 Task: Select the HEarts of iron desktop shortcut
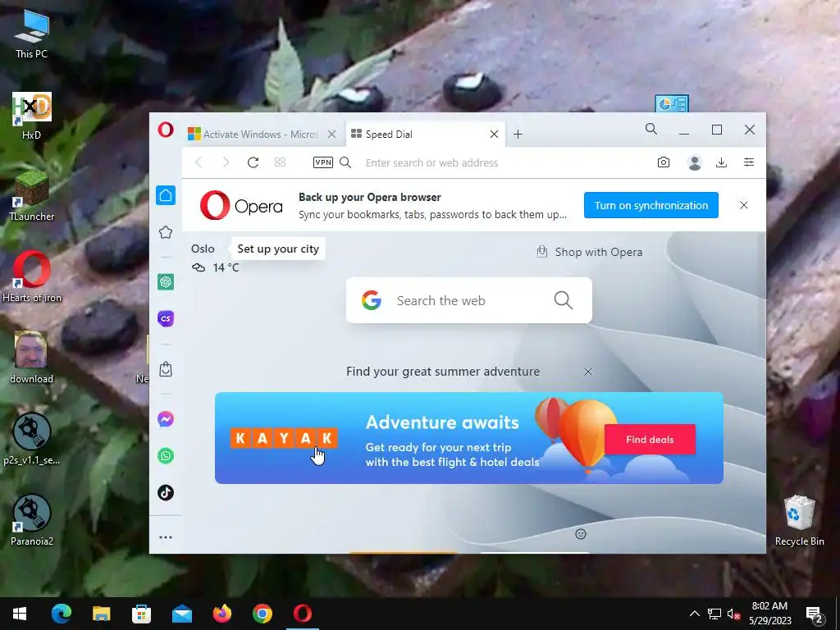point(32,277)
